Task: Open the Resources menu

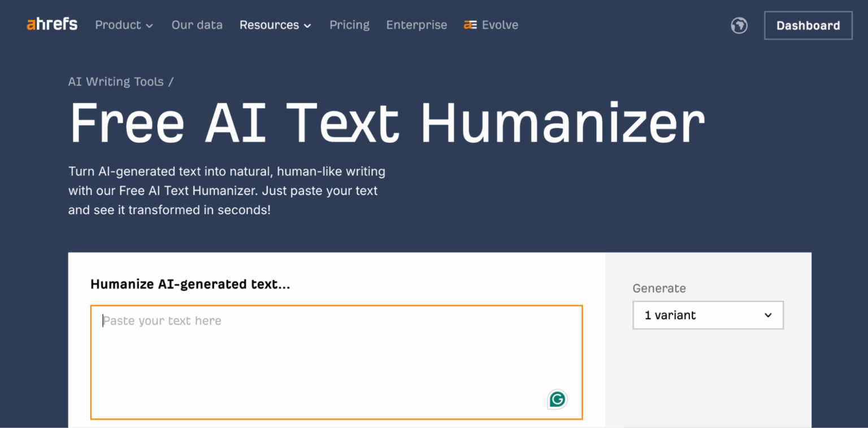Action: tap(270, 25)
